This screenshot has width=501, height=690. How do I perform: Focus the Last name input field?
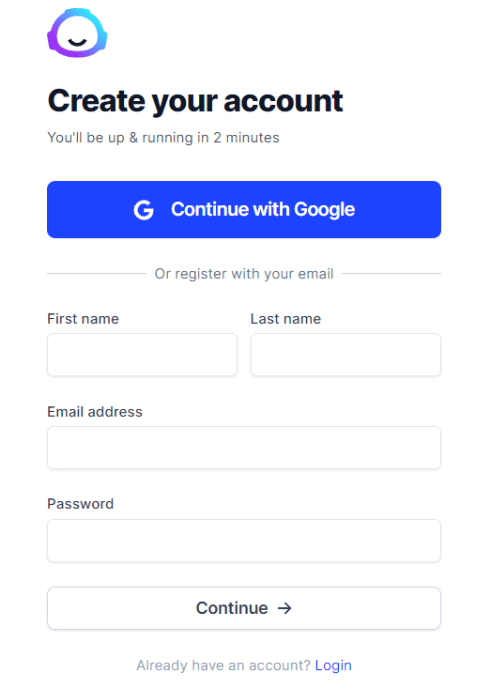coord(346,355)
